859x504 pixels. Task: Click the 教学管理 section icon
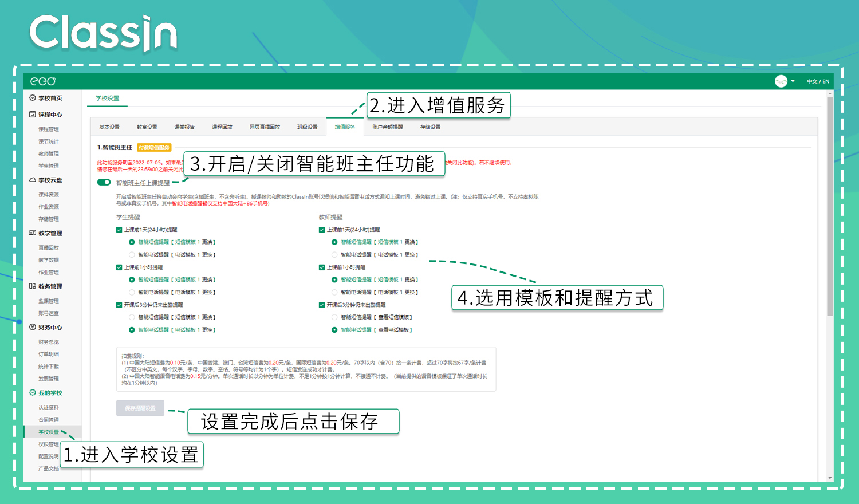tap(33, 233)
